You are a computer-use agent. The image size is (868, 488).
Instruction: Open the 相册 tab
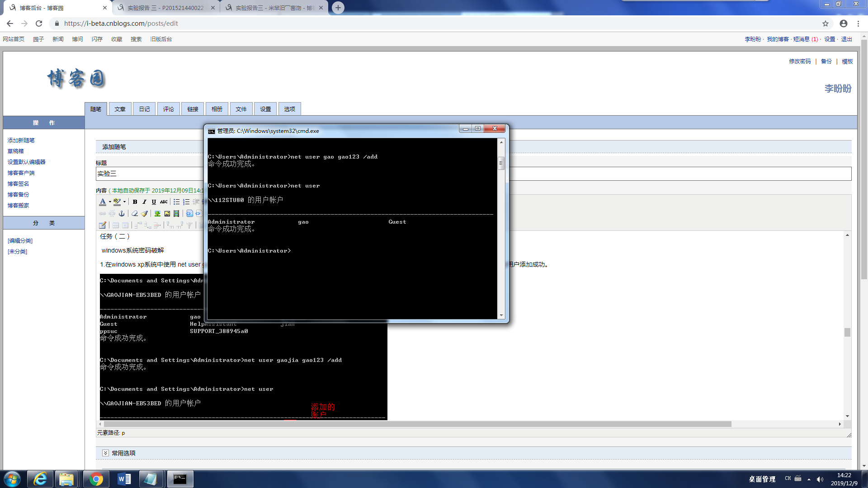click(217, 109)
